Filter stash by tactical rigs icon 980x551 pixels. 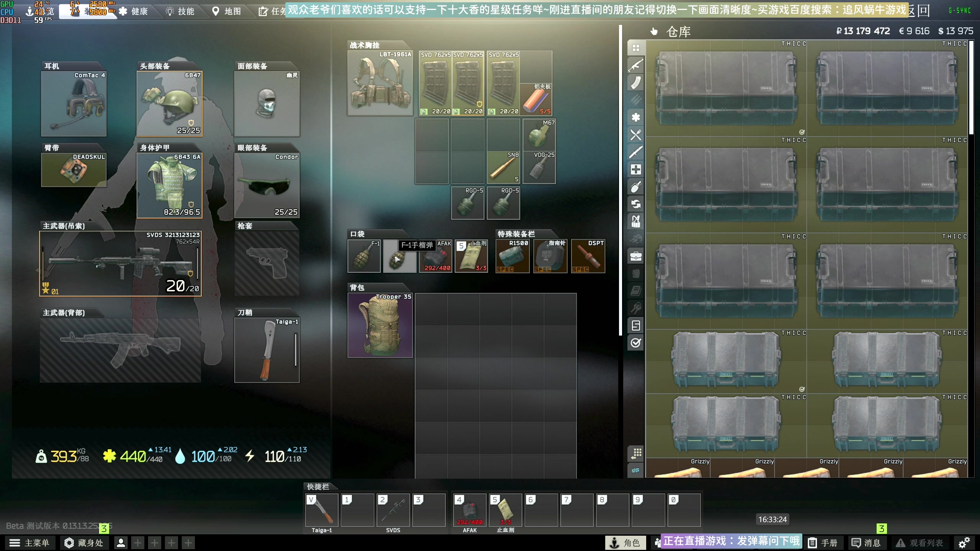pos(635,221)
